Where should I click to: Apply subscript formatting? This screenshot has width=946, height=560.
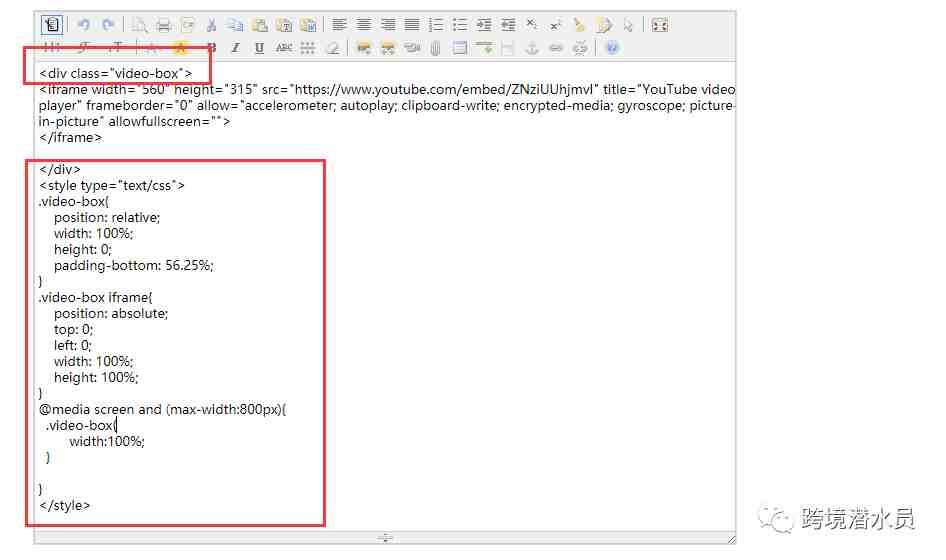coord(532,25)
